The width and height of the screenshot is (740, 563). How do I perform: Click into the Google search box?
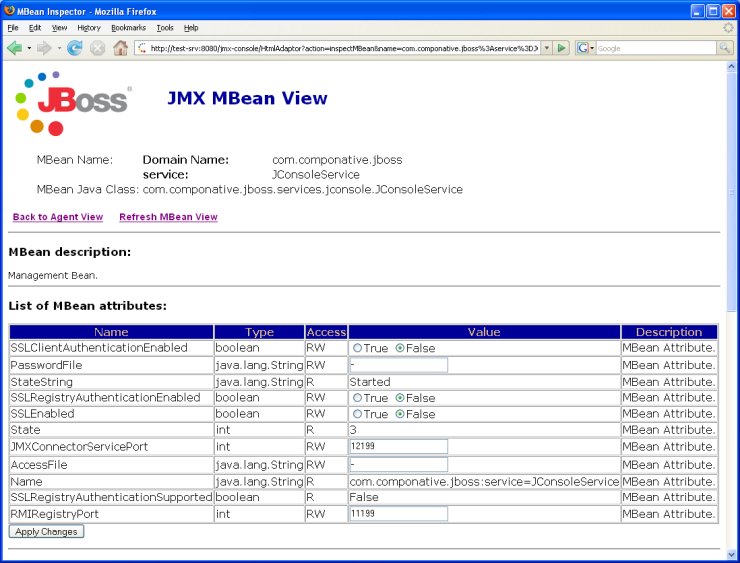656,48
